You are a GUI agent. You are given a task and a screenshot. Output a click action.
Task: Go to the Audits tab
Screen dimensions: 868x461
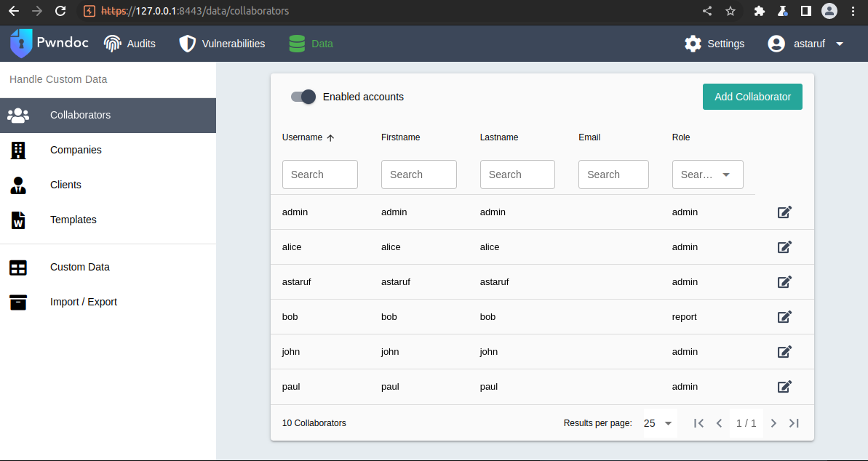coord(130,44)
